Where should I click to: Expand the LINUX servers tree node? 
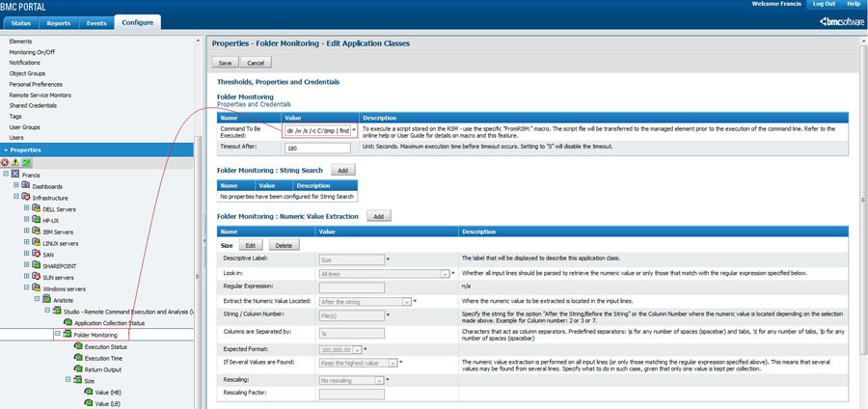pos(25,243)
